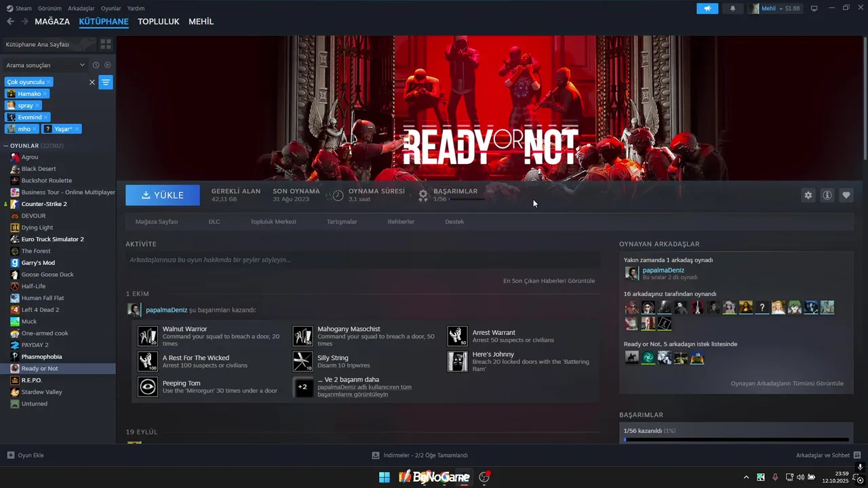Image resolution: width=868 pixels, height=488 pixels.
Task: Click the A Rest For The Wicked icon
Action: tap(148, 361)
